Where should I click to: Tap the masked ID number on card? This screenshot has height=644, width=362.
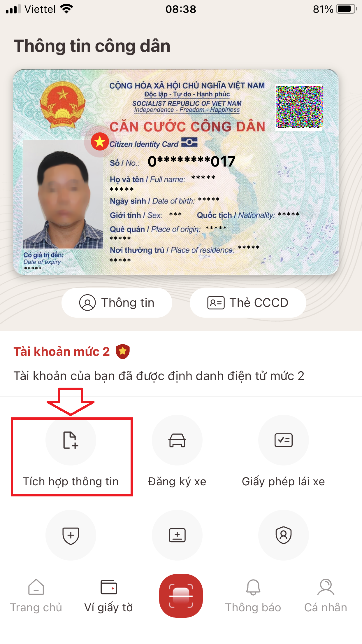191,161
